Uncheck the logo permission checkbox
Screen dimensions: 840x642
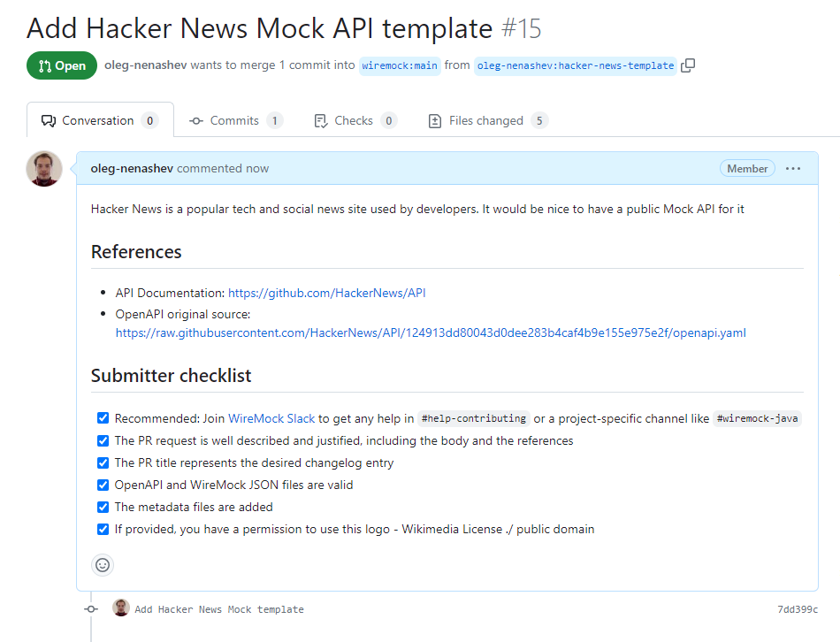point(103,530)
